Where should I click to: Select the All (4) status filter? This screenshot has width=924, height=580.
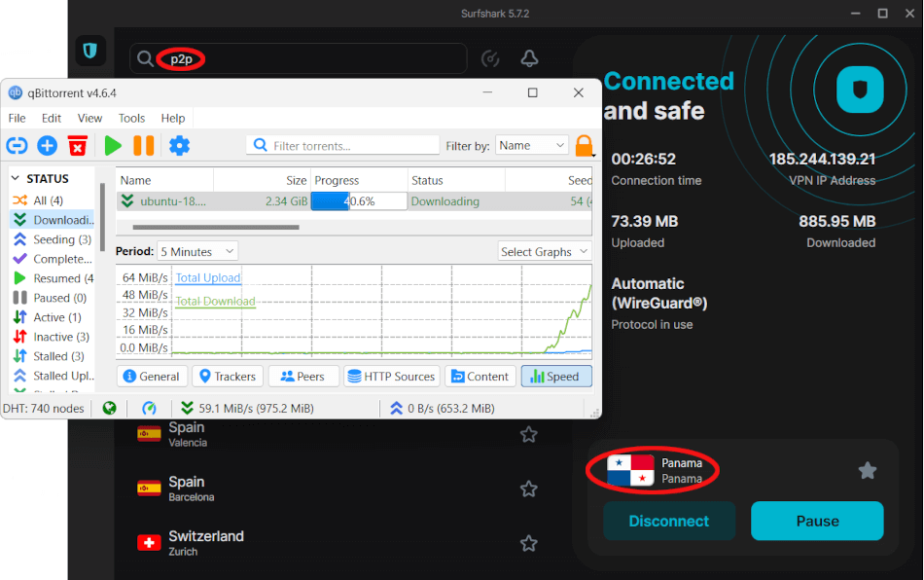click(52, 200)
